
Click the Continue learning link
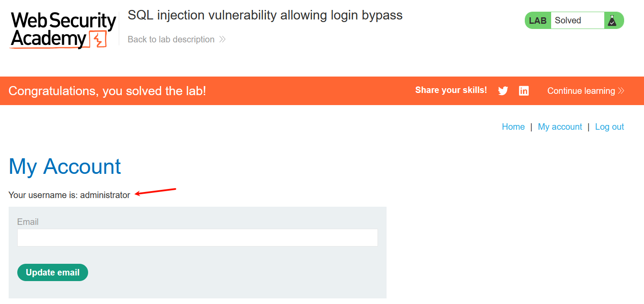pyautogui.click(x=581, y=91)
